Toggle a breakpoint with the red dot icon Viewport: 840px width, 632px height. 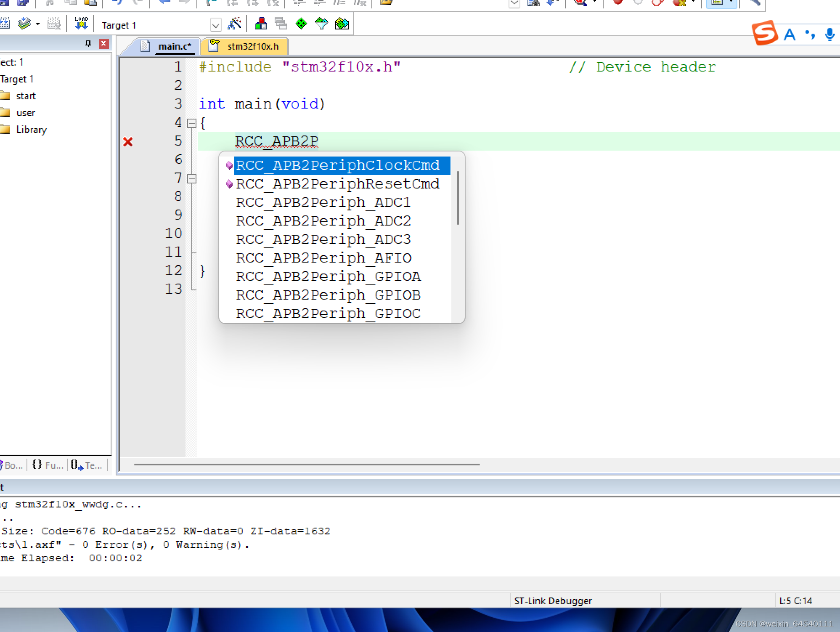click(617, 3)
